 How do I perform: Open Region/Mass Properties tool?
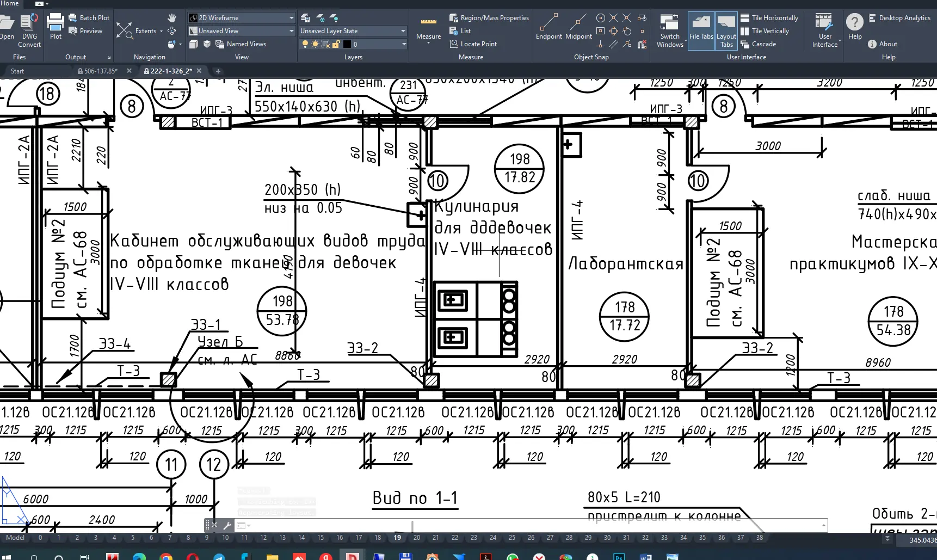click(489, 18)
